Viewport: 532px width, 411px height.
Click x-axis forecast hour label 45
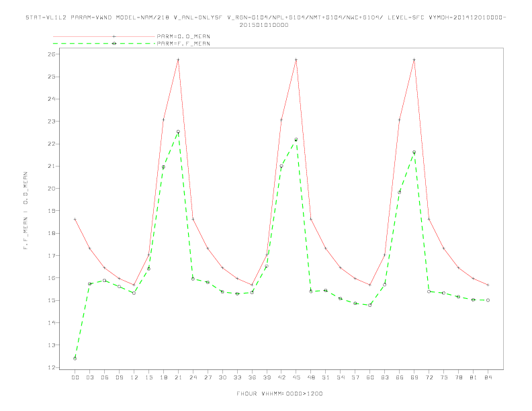(296, 377)
